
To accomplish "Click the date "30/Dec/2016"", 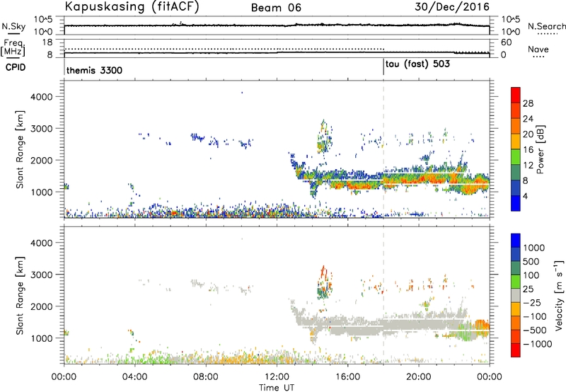I will tap(452, 7).
